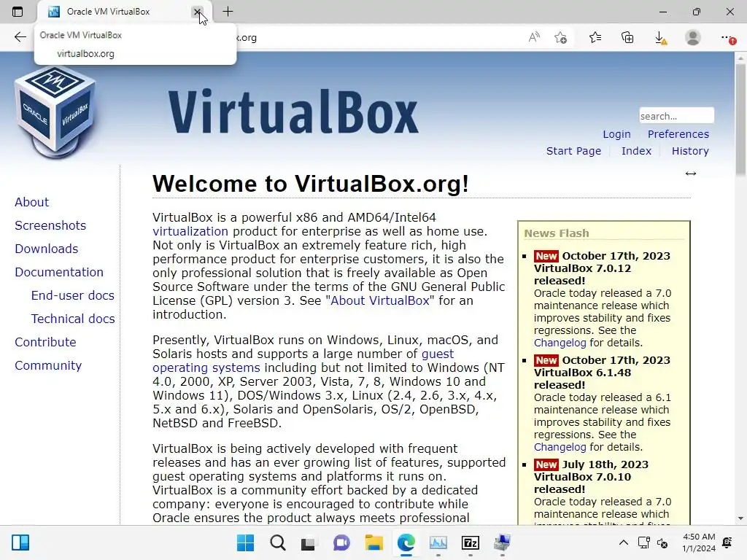Open the Downloads icon in Edge toolbar
This screenshot has width=747, height=560.
pos(660,38)
